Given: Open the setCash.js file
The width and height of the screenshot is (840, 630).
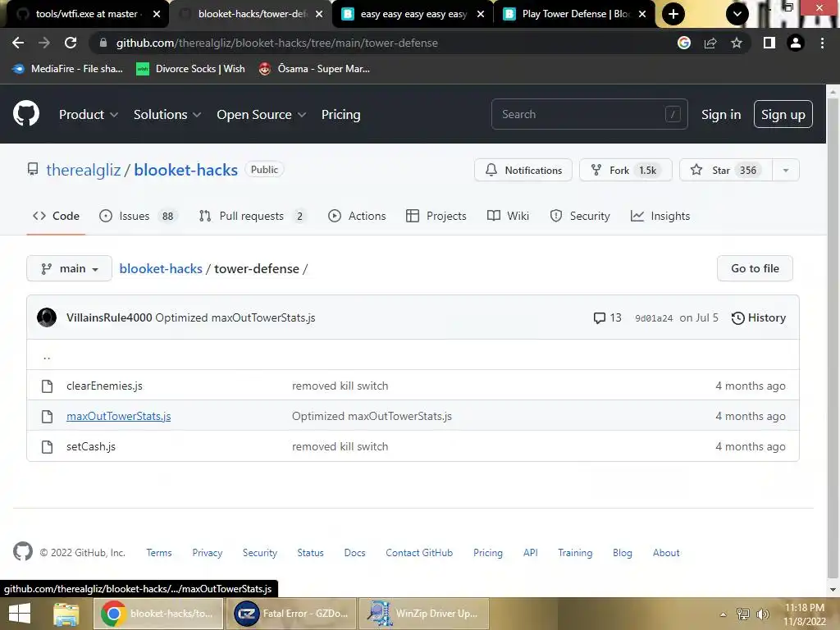Looking at the screenshot, I should [x=91, y=447].
